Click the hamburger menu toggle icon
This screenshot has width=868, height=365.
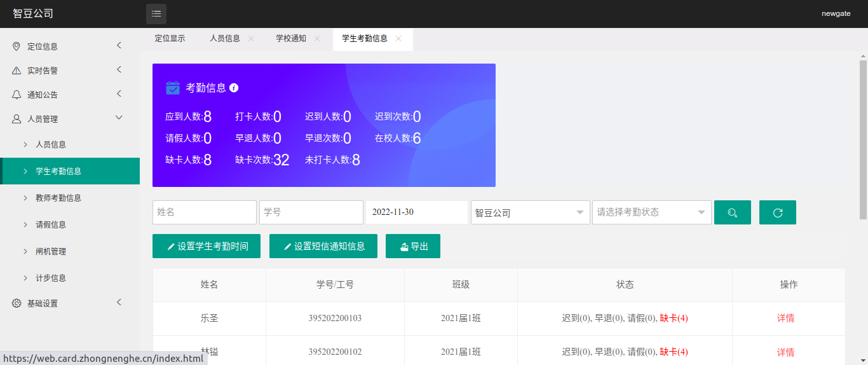point(156,14)
